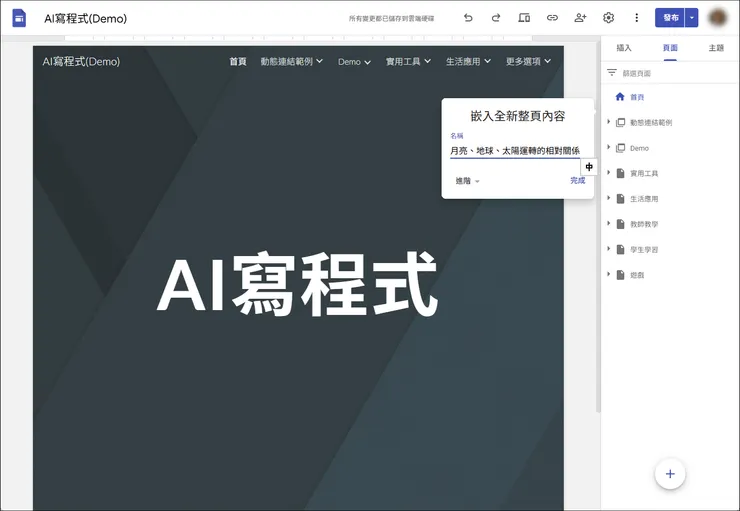Click the home icon in the pages list
The height and width of the screenshot is (511, 740).
620,97
